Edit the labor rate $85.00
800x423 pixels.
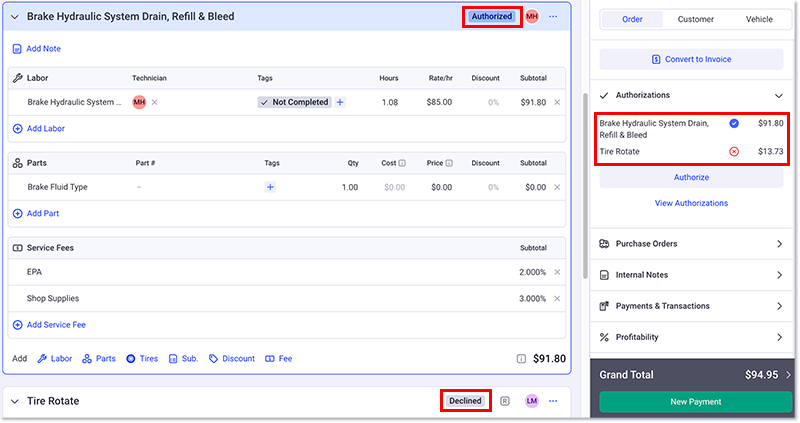(439, 102)
